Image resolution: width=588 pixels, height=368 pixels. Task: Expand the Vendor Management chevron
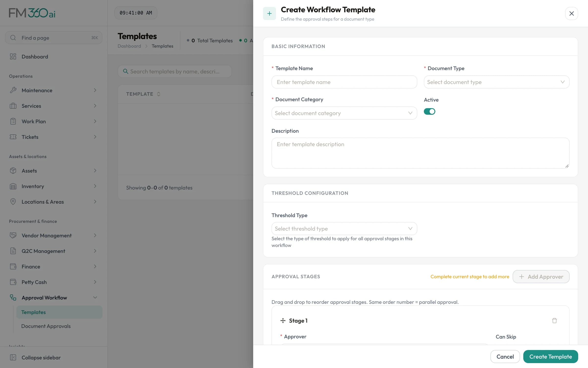point(95,235)
